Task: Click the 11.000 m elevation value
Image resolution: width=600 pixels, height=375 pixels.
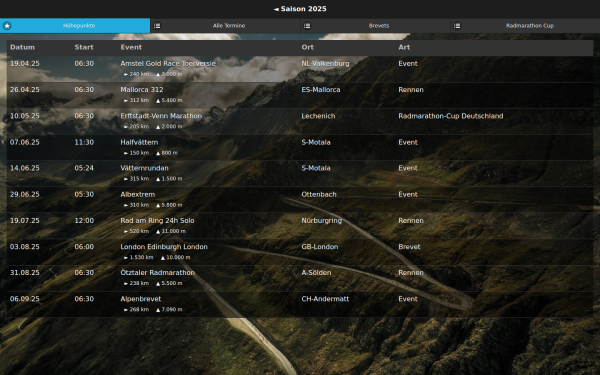Action: (173, 231)
